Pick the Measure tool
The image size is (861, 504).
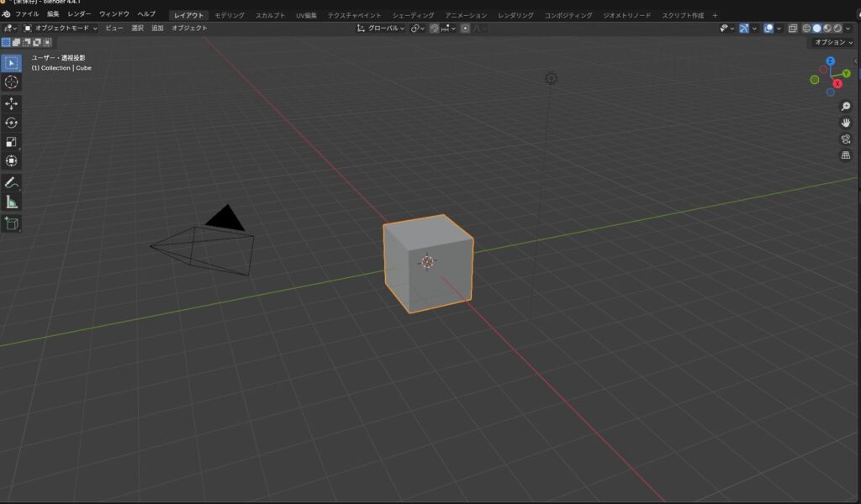click(12, 202)
